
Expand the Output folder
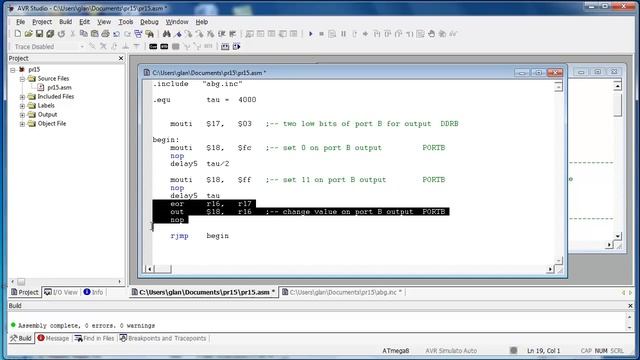point(22,115)
